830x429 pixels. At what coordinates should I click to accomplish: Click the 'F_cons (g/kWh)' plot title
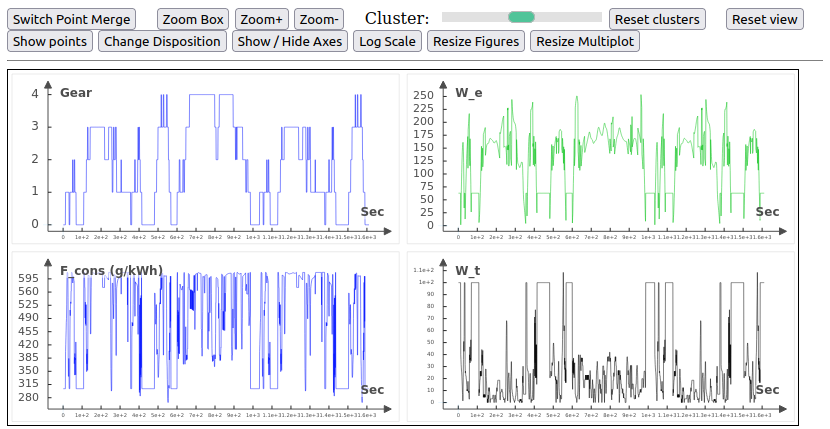111,271
